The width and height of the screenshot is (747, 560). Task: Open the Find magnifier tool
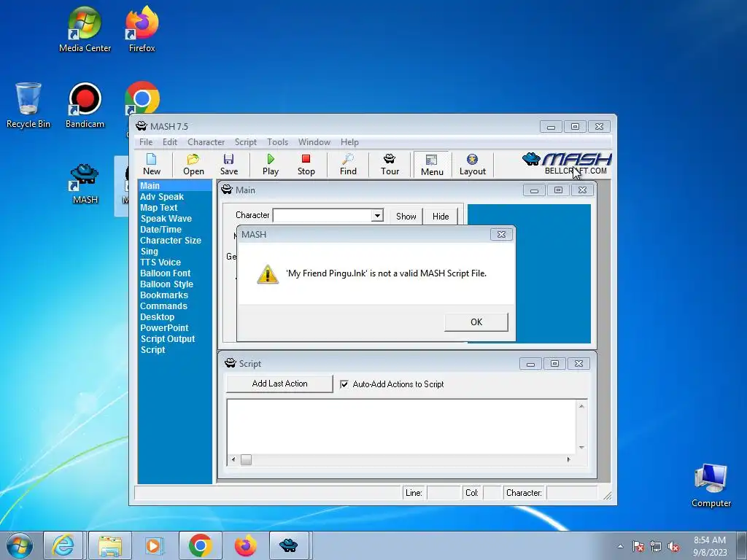pos(348,164)
